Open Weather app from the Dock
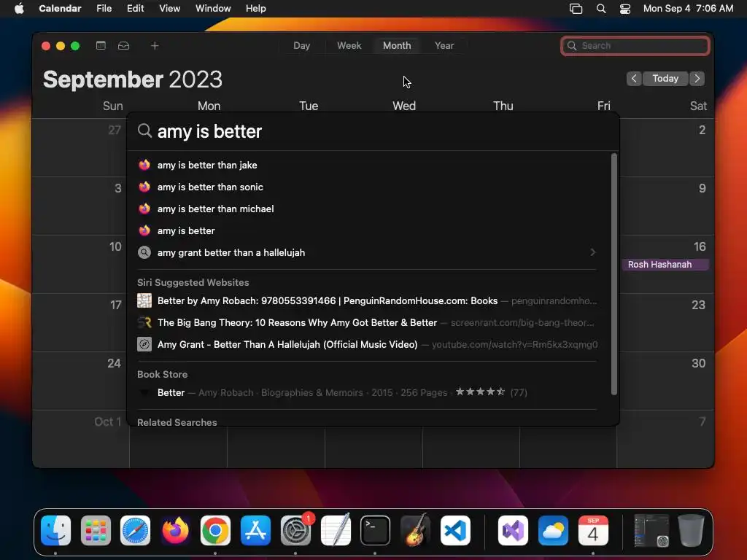This screenshot has width=747, height=560. tap(553, 531)
